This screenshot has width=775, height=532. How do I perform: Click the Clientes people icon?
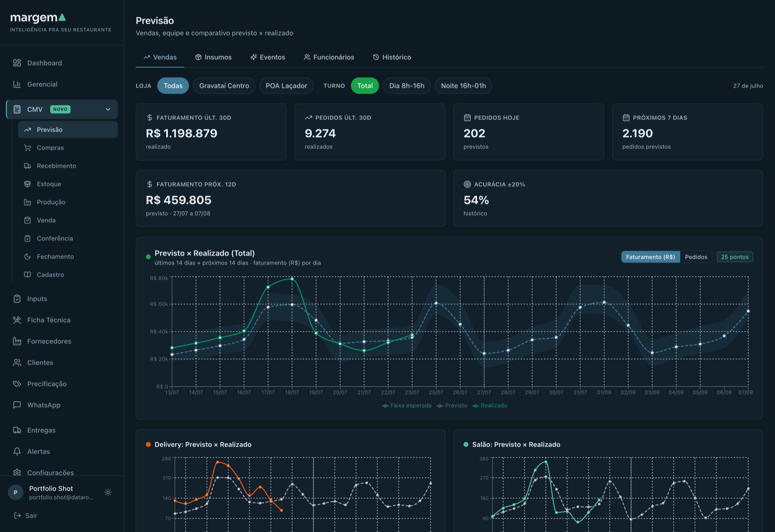click(x=17, y=363)
